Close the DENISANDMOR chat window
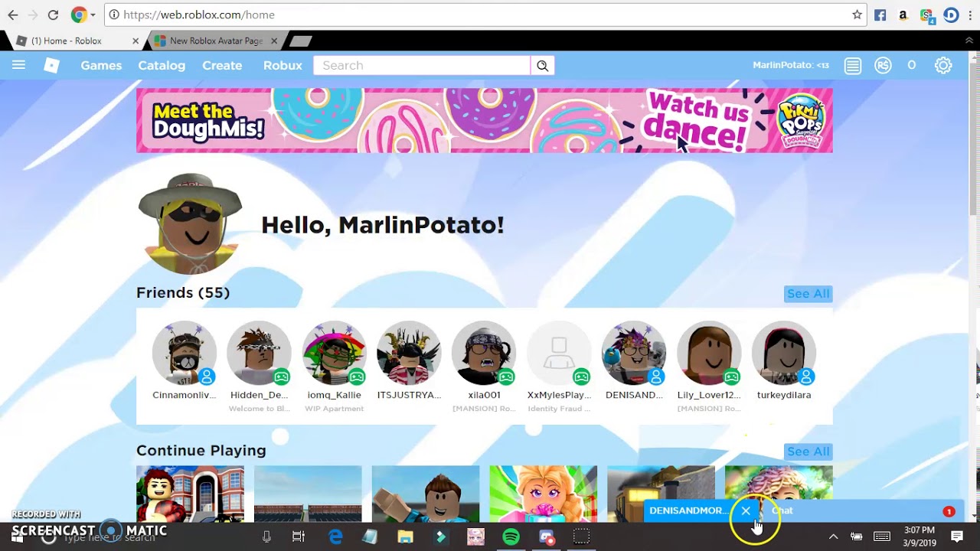This screenshot has height=551, width=980. click(746, 510)
